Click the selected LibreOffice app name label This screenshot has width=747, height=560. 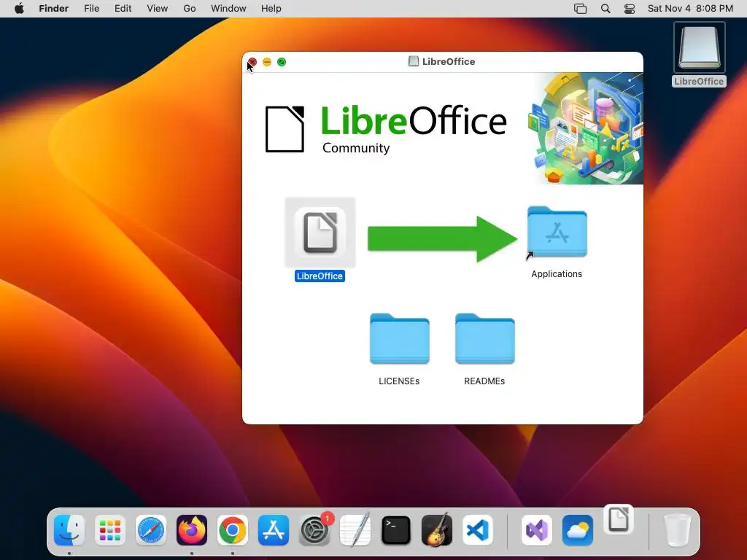tap(320, 276)
